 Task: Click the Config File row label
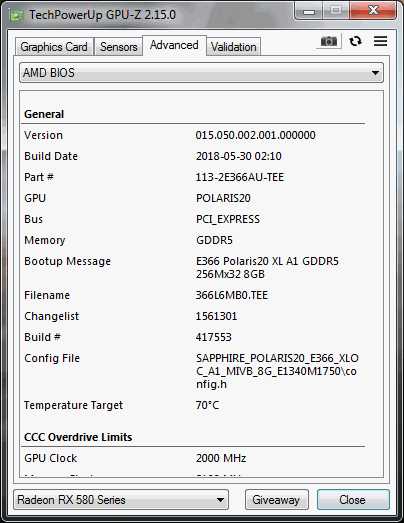(52, 359)
